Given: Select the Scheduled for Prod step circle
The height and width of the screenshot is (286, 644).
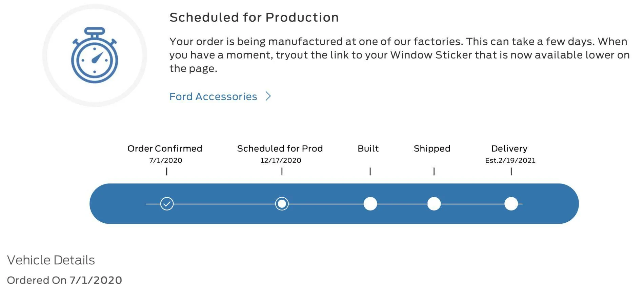Looking at the screenshot, I should [x=282, y=204].
